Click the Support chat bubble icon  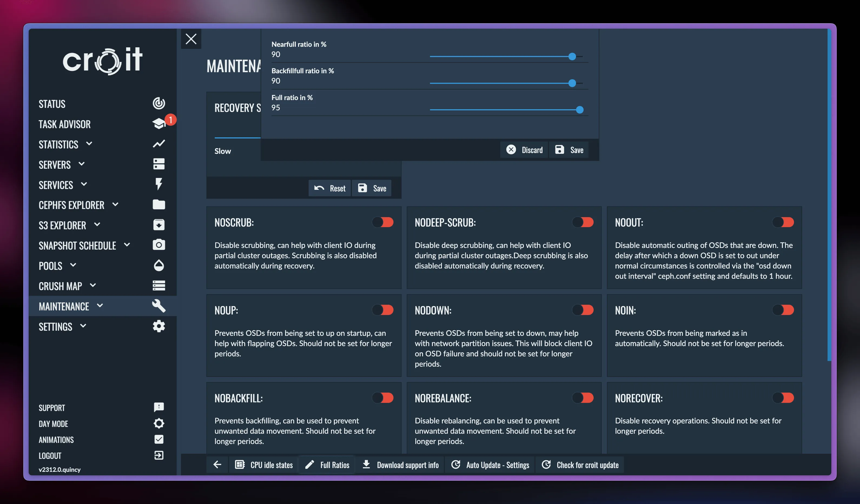[x=159, y=407]
